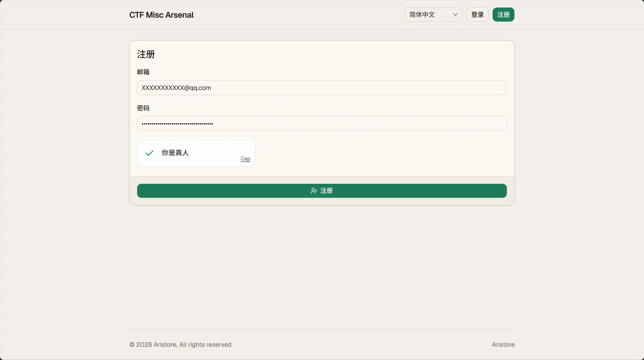
Task: Open the CTF Misc Arsenal home link
Action: pyautogui.click(x=161, y=15)
